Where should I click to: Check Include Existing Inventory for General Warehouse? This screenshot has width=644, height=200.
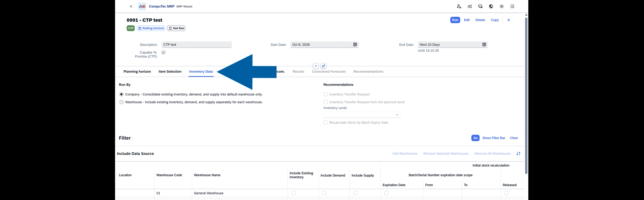pos(293,193)
